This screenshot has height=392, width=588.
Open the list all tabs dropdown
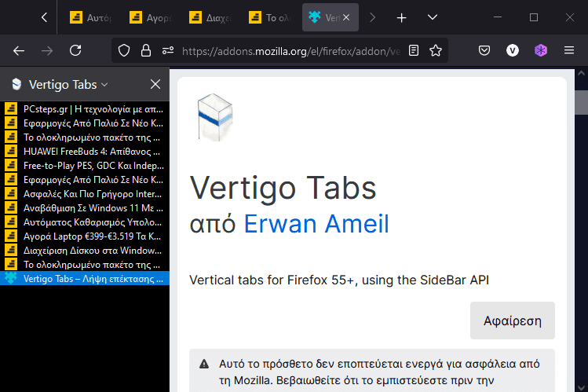point(433,17)
